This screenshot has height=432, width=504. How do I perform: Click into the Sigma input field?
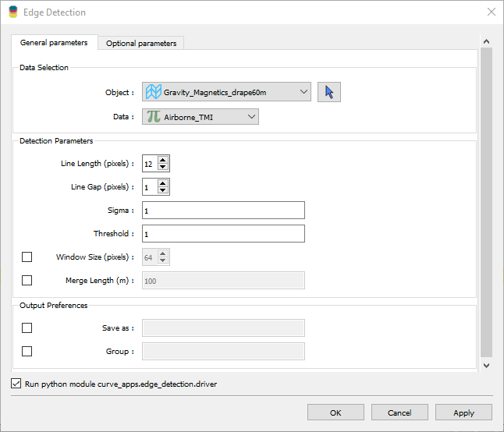coord(223,211)
